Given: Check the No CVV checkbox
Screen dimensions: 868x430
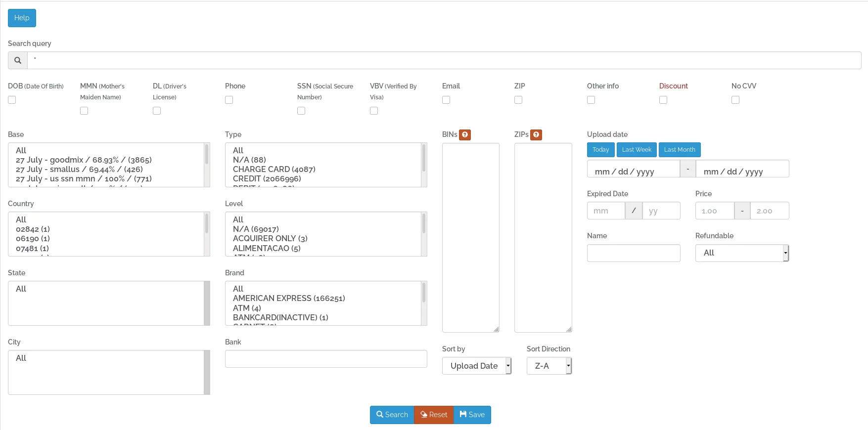Looking at the screenshot, I should click(735, 100).
